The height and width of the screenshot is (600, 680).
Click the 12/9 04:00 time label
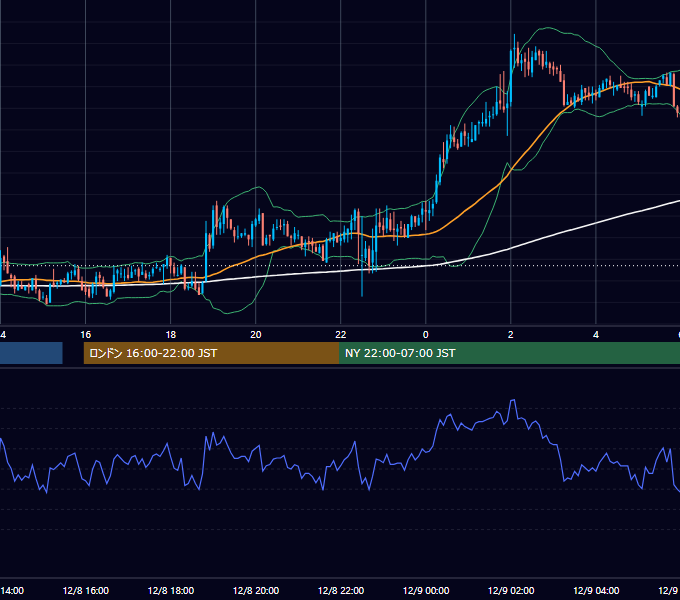596,590
